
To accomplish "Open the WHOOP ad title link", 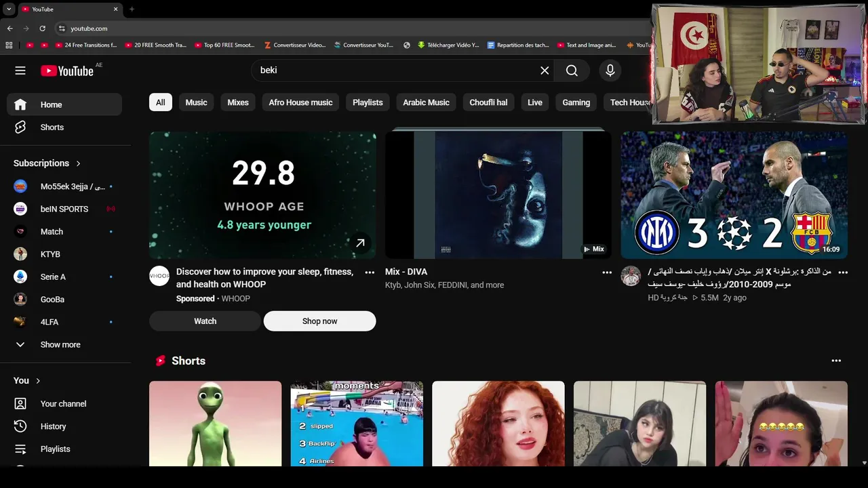I will 264,278.
